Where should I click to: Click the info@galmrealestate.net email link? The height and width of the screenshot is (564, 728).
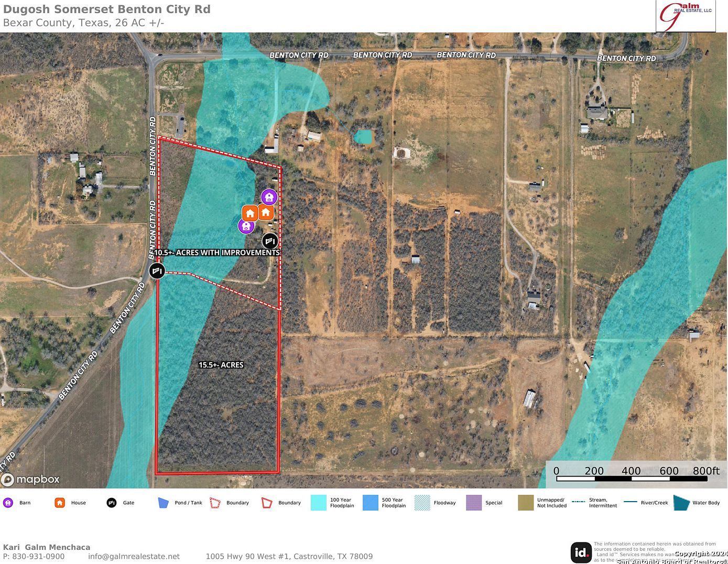(133, 556)
